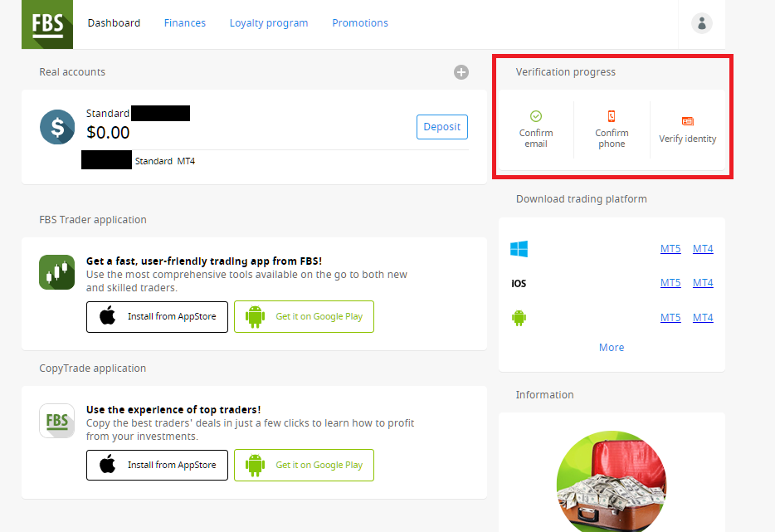Screen dimensions: 775x532
Task: Install CopyTrade from AppStore
Action: (157, 466)
